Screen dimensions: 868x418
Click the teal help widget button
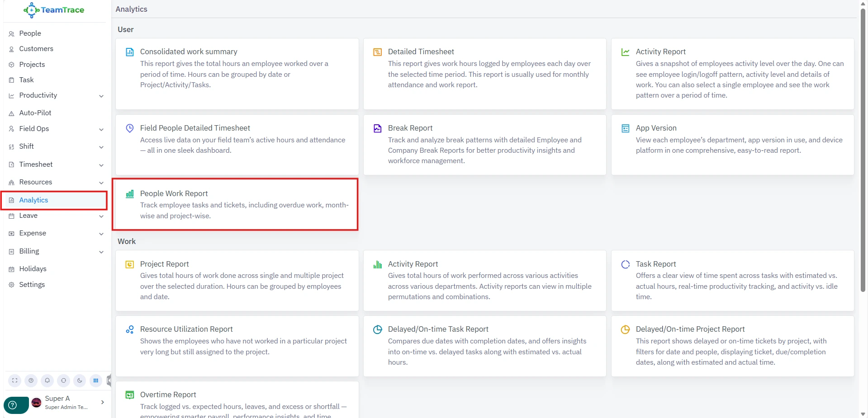(14, 405)
